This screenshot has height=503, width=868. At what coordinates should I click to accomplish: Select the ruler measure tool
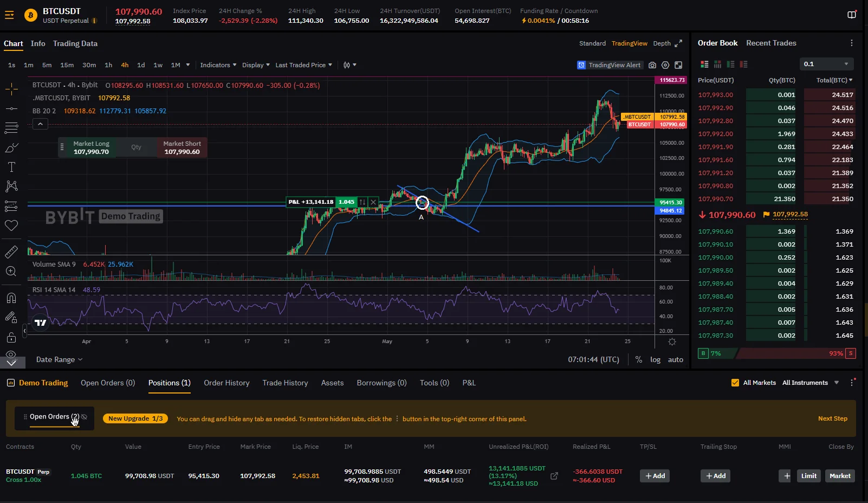pos(11,252)
